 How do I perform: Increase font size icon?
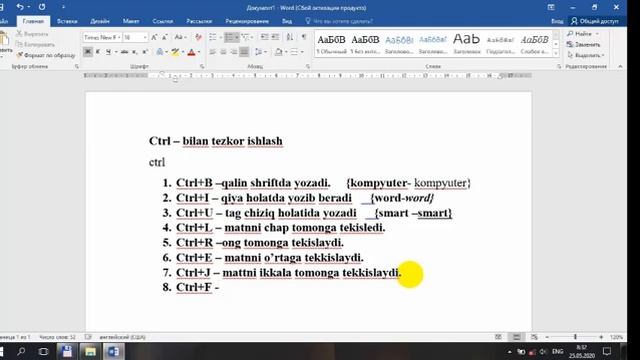point(154,37)
